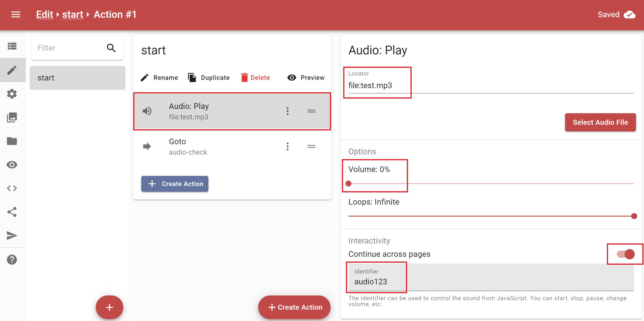Click the Volume slider handle
Image resolution: width=644 pixels, height=321 pixels.
point(348,184)
